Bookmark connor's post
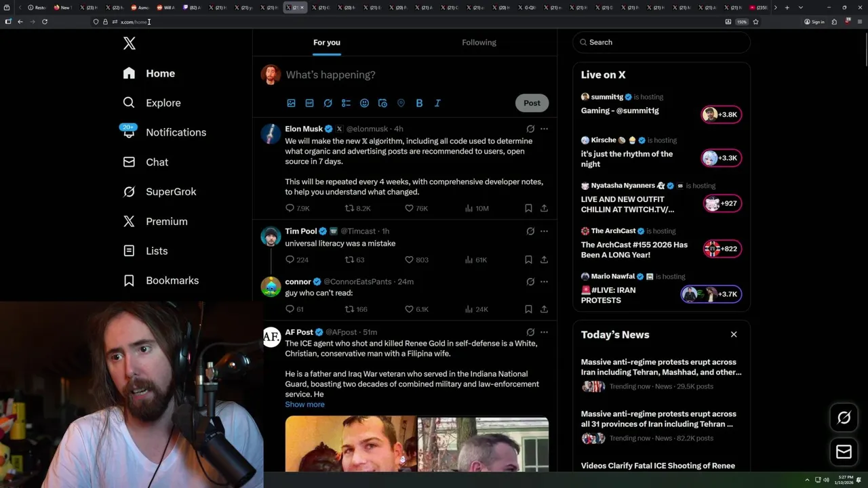The width and height of the screenshot is (868, 488). tap(528, 309)
